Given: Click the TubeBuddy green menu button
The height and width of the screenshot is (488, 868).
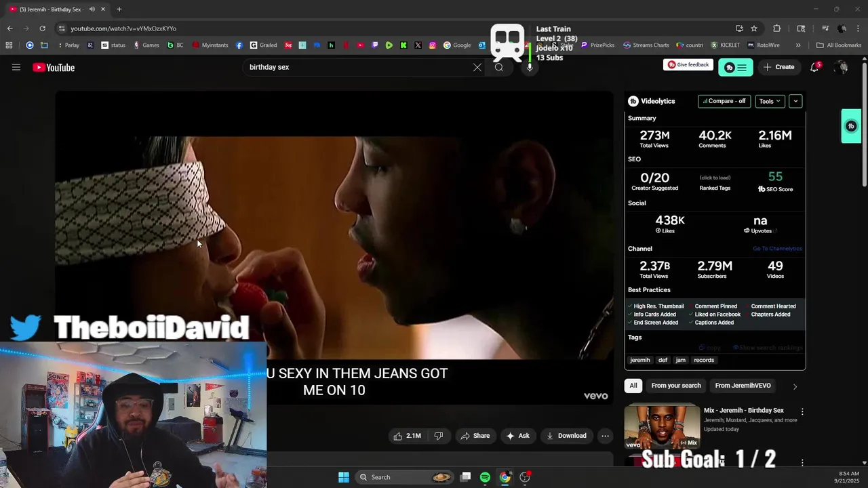Looking at the screenshot, I should click(736, 67).
